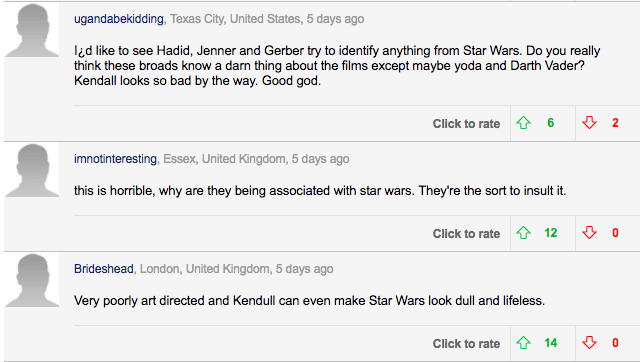Click 'Click to rate' under Brideshead's comment
641x362 pixels.
tap(466, 344)
